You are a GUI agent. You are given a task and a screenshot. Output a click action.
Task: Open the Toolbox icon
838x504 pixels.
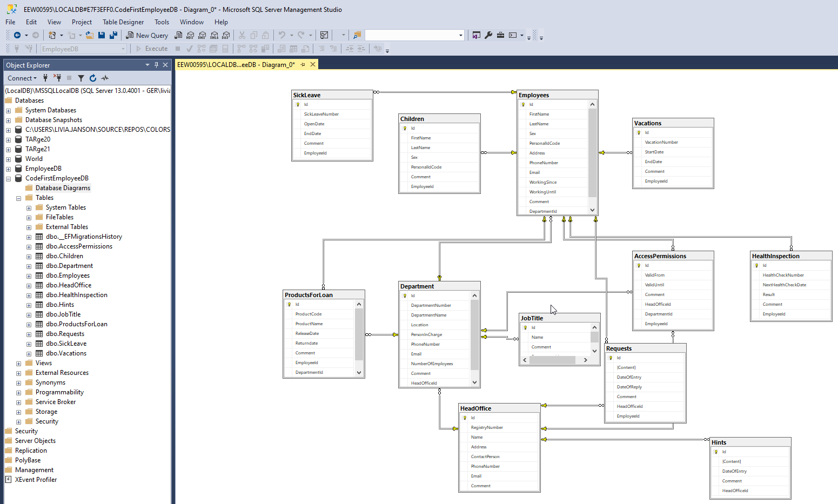click(x=501, y=35)
